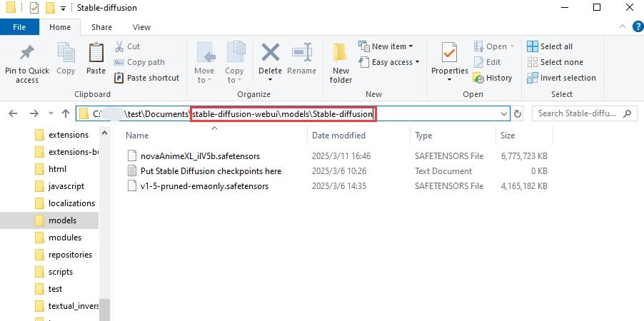Click the Search Stable-diffusion input box
Image resolution: width=644 pixels, height=321 pixels.
pos(578,113)
